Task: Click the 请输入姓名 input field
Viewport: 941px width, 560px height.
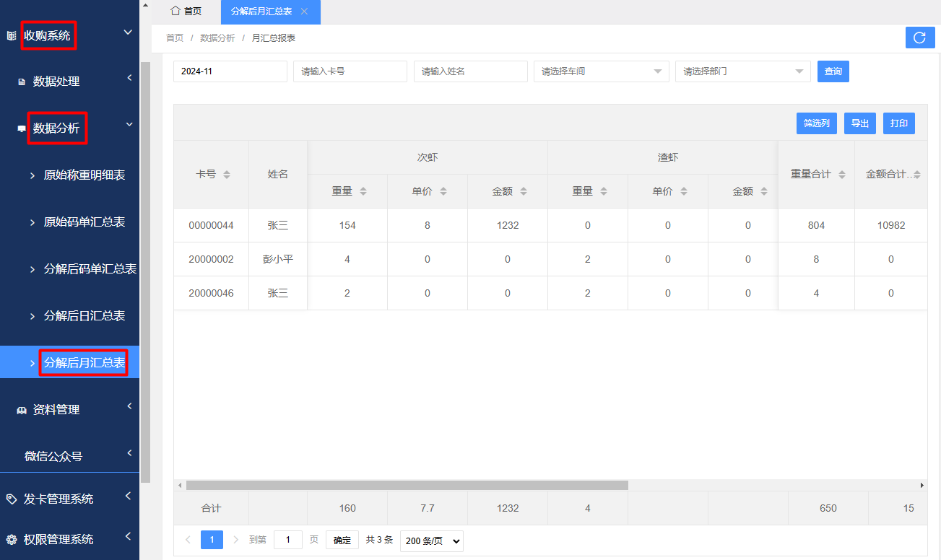Action: [471, 71]
